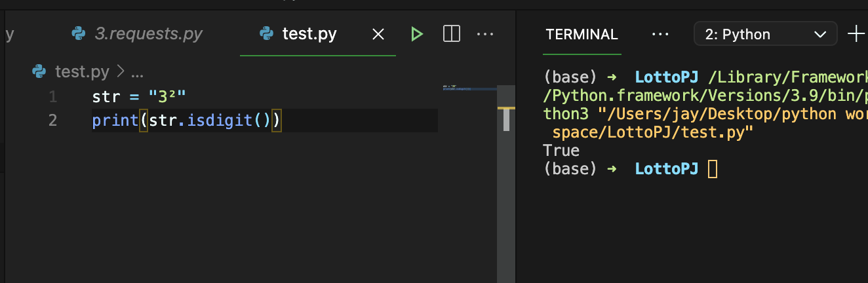
Task: Open the "2: Python" terminal dropdown
Action: 765,34
